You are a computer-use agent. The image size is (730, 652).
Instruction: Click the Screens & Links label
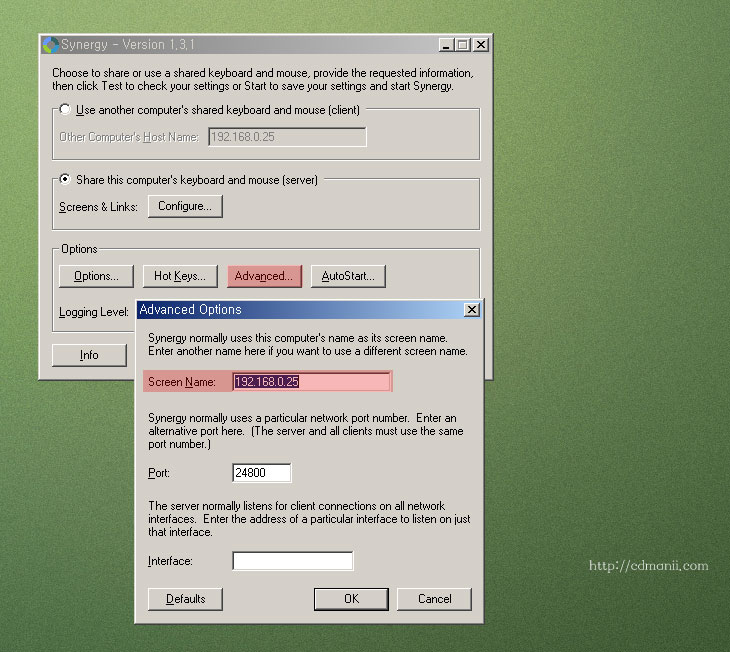click(98, 207)
